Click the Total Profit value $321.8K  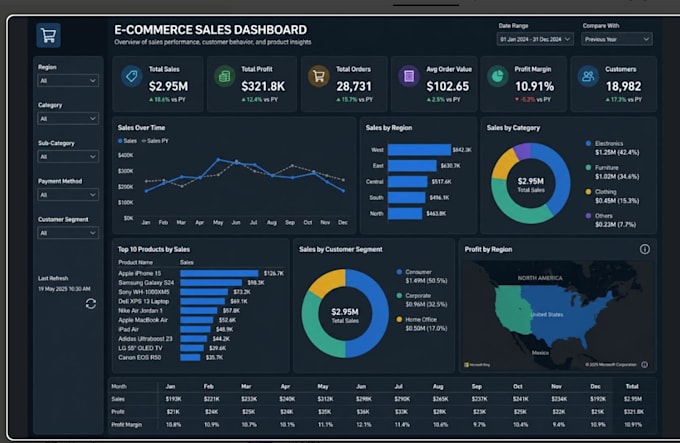pos(263,86)
